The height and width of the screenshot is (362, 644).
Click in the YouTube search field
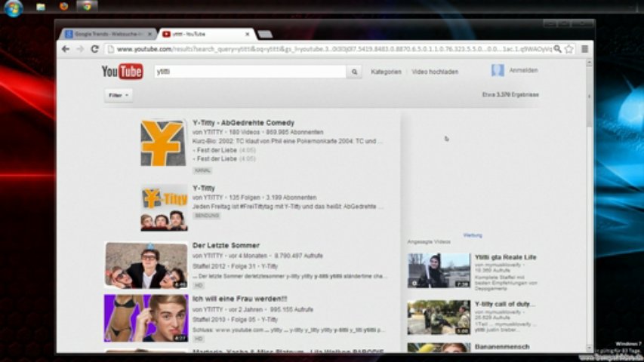249,72
